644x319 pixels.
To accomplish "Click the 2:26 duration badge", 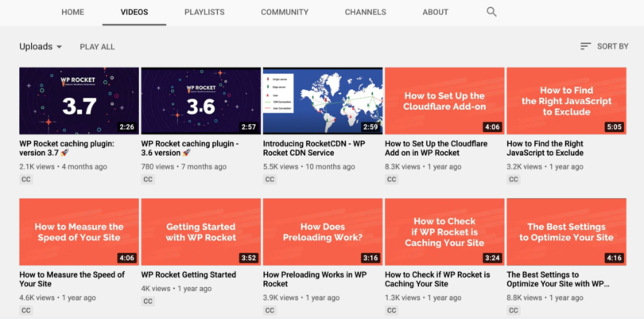I will point(127,127).
